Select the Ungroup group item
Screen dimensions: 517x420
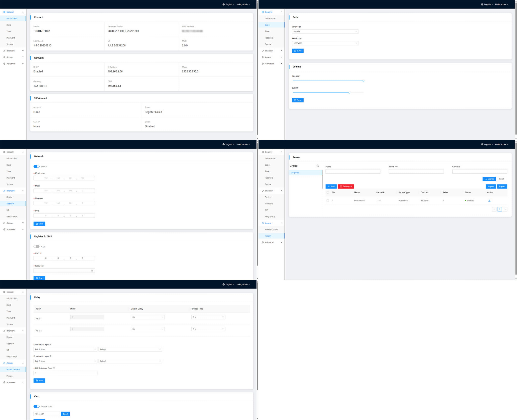(295, 173)
